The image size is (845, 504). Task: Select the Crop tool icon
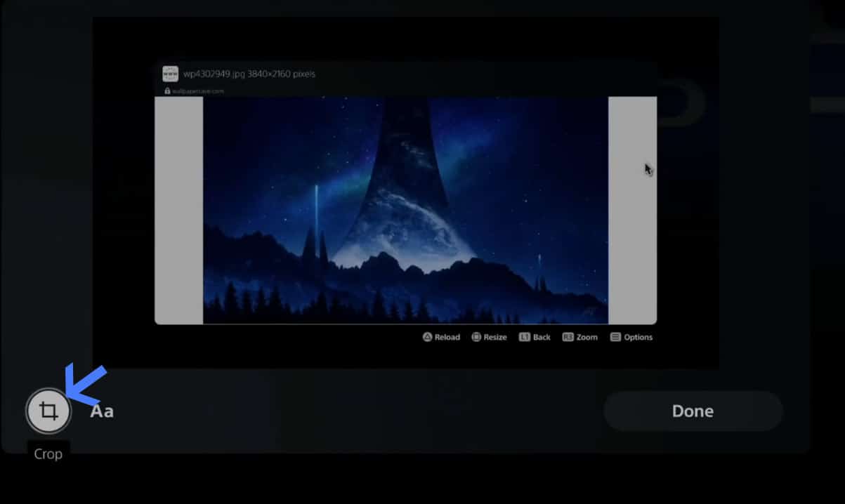point(48,411)
